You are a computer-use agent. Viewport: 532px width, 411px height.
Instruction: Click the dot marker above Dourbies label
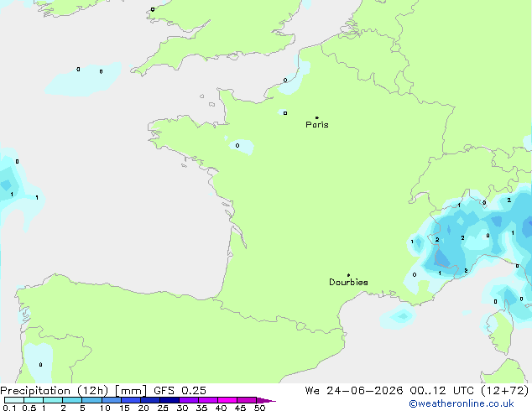coord(348,275)
